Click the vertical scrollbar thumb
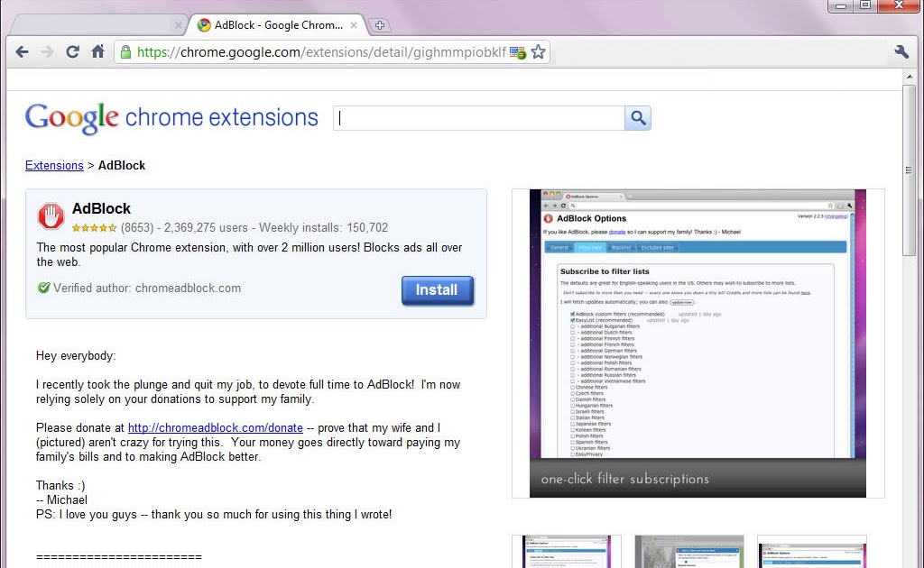 pyautogui.click(x=909, y=170)
